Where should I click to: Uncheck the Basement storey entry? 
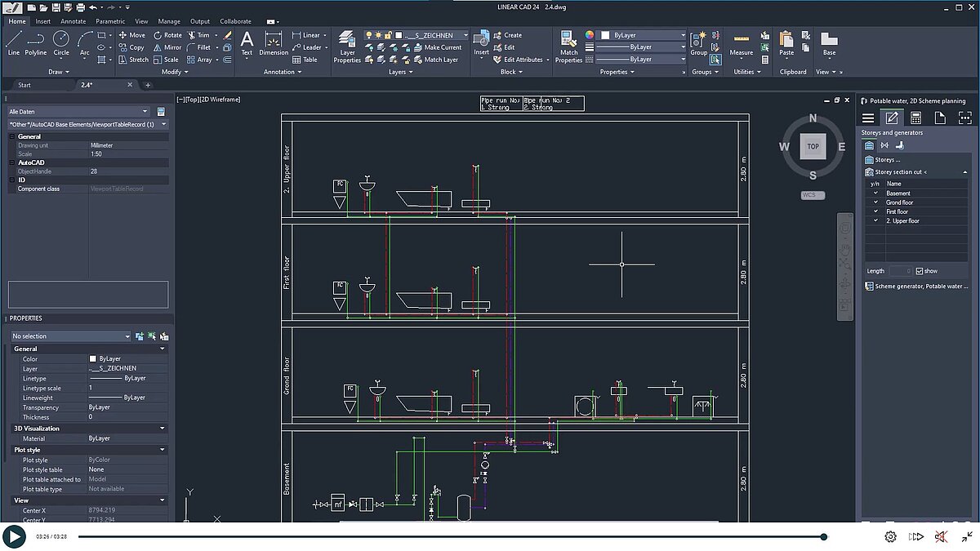click(875, 193)
